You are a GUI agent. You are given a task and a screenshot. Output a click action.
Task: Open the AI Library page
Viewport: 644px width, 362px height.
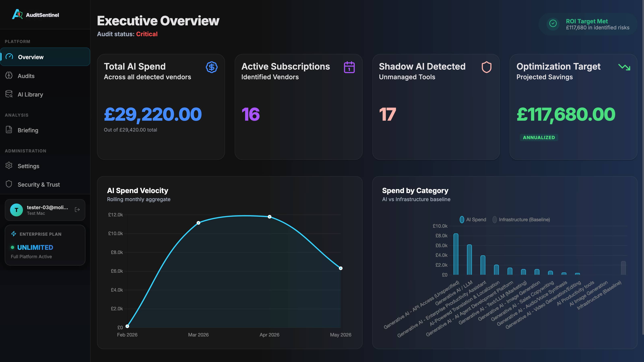pos(45,94)
